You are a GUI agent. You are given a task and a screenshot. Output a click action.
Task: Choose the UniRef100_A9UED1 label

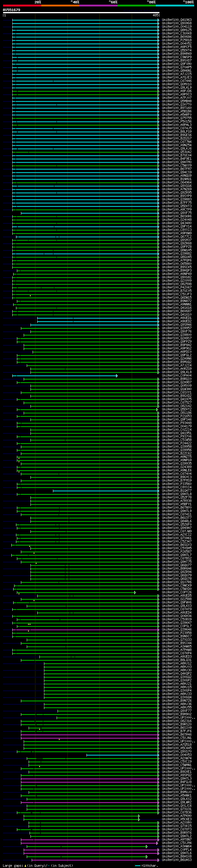tap(177, 318)
